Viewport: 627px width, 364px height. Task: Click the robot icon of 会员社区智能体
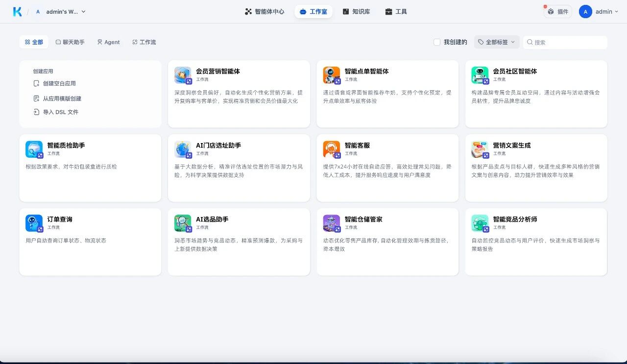479,74
